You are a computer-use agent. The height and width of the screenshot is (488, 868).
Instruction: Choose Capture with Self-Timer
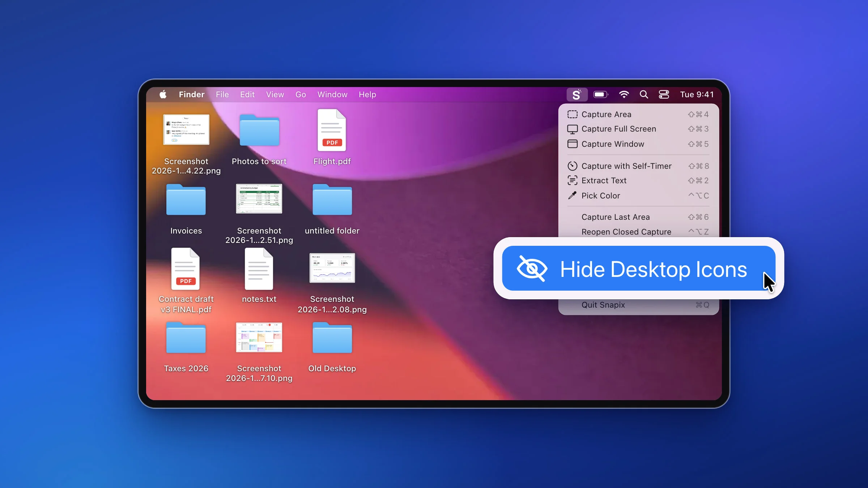638,166
